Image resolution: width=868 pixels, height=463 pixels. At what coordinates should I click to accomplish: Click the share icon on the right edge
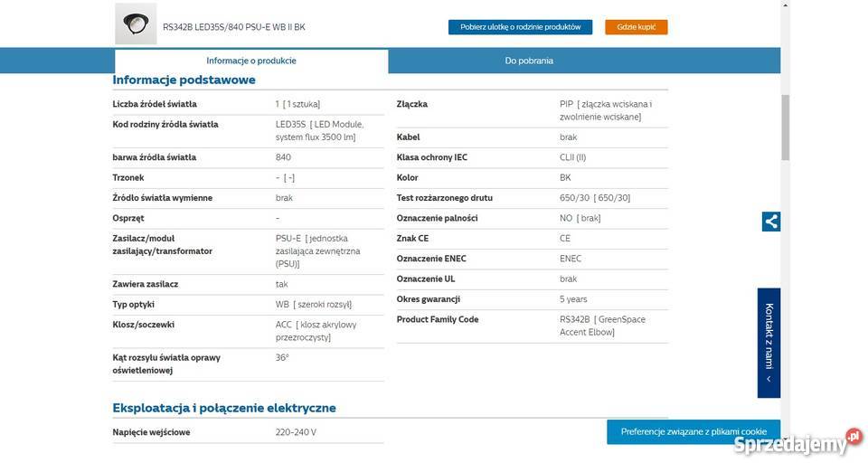771,222
